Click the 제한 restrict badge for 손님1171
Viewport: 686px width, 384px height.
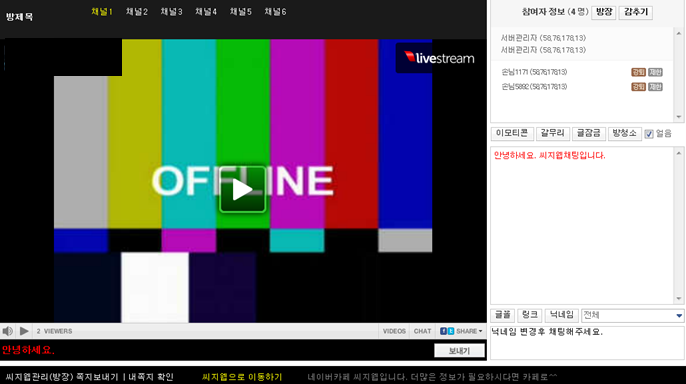655,72
